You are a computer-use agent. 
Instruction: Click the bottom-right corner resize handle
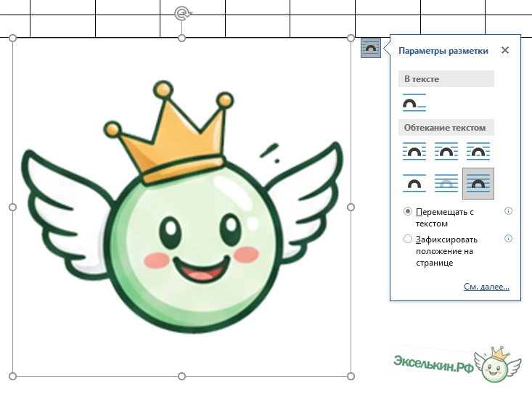tap(351, 376)
